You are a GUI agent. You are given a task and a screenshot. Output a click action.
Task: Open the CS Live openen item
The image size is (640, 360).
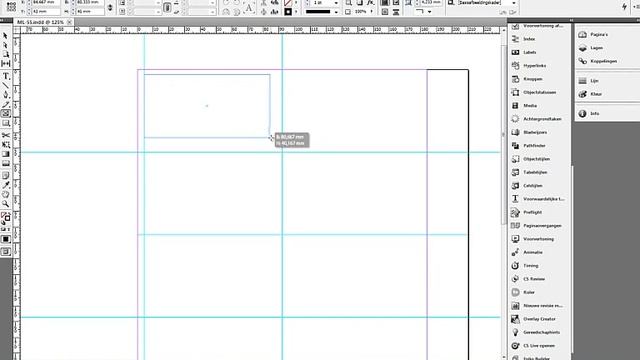[538, 345]
